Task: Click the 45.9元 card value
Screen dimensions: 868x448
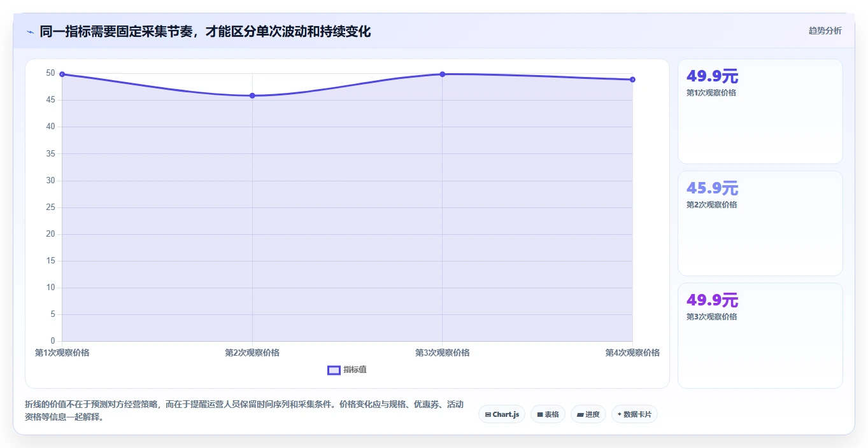Action: pos(712,188)
